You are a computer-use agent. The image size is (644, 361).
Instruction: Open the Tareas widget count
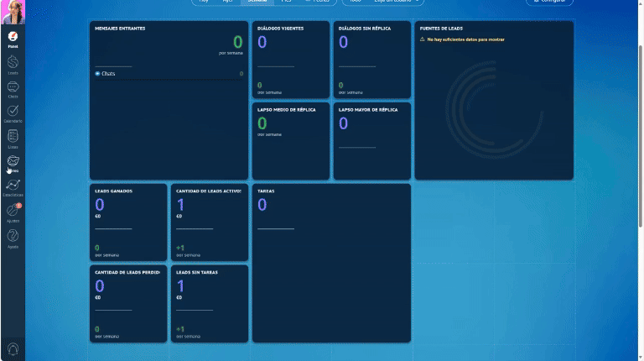coord(262,204)
